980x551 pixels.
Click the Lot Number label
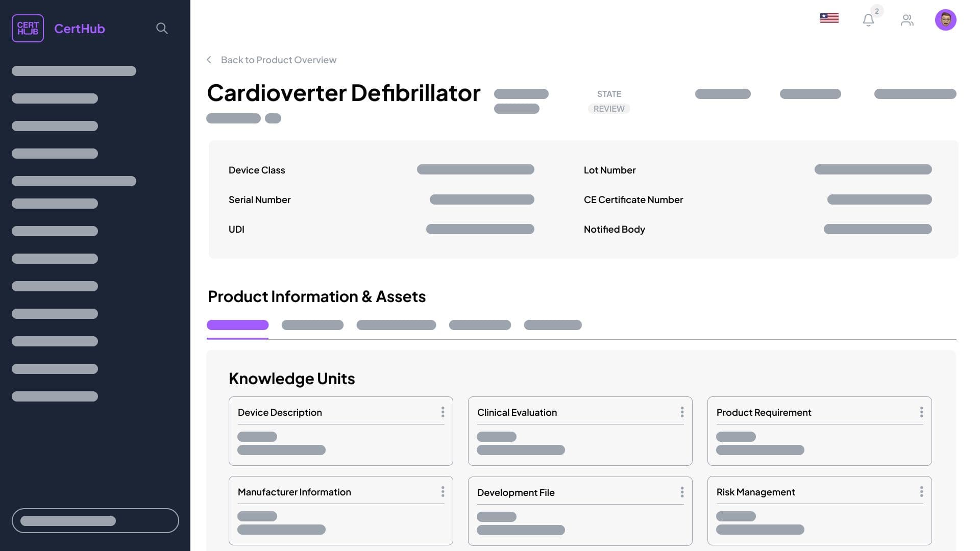point(609,170)
